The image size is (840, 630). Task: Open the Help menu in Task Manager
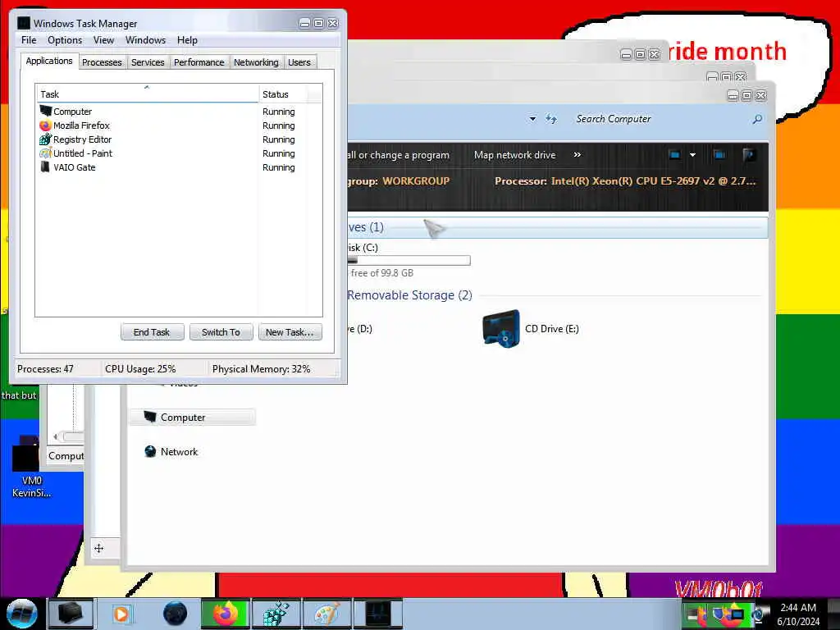[187, 40]
